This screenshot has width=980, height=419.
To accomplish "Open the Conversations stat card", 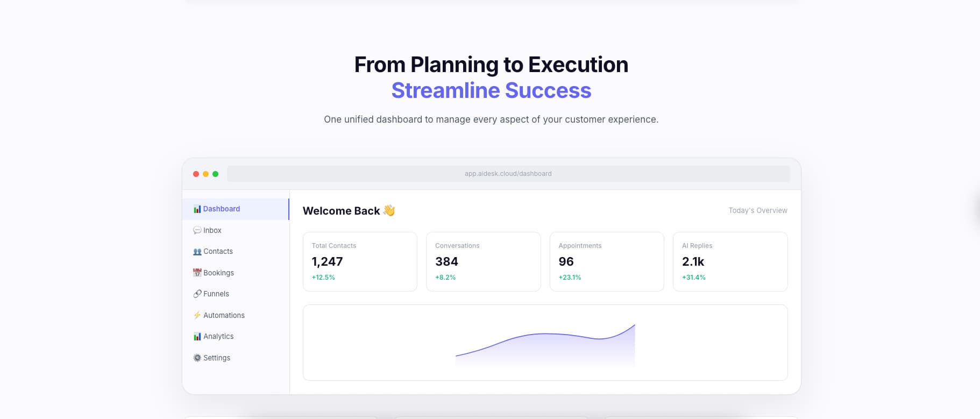I will (x=483, y=261).
